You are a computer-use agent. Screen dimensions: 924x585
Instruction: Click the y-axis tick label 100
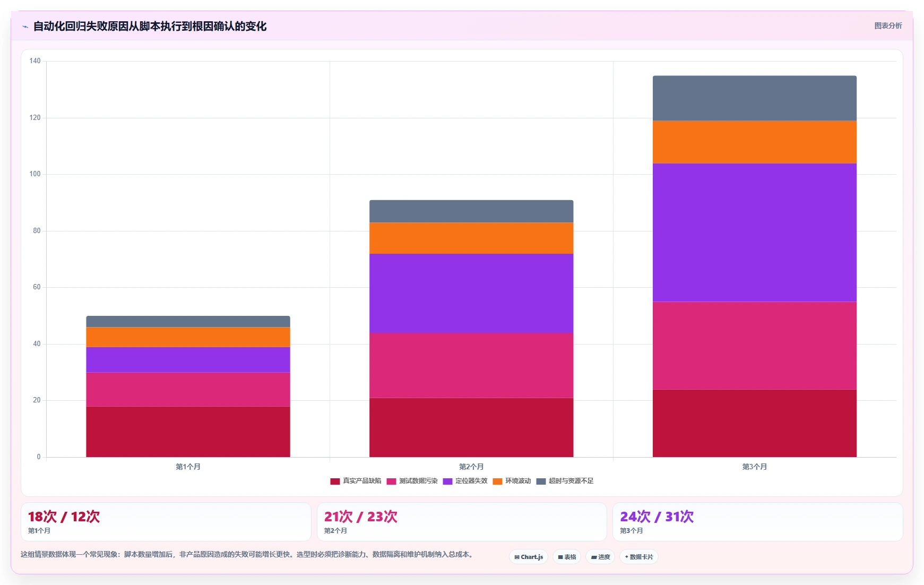coord(35,174)
